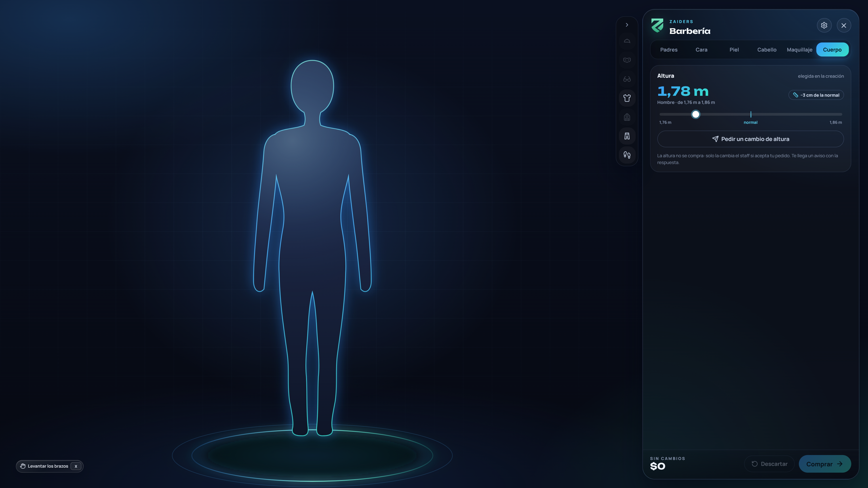Viewport: 868px width, 488px height.
Task: Click the height slider handle
Action: (x=695, y=115)
